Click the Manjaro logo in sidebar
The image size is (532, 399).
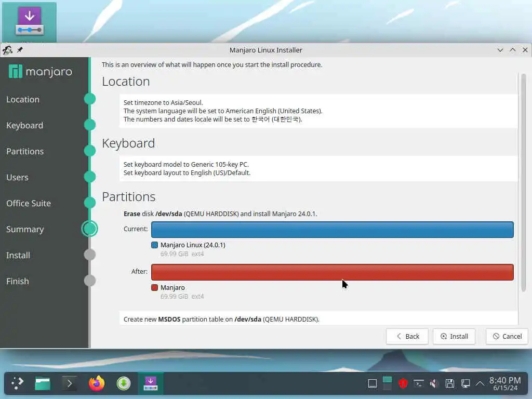point(41,72)
